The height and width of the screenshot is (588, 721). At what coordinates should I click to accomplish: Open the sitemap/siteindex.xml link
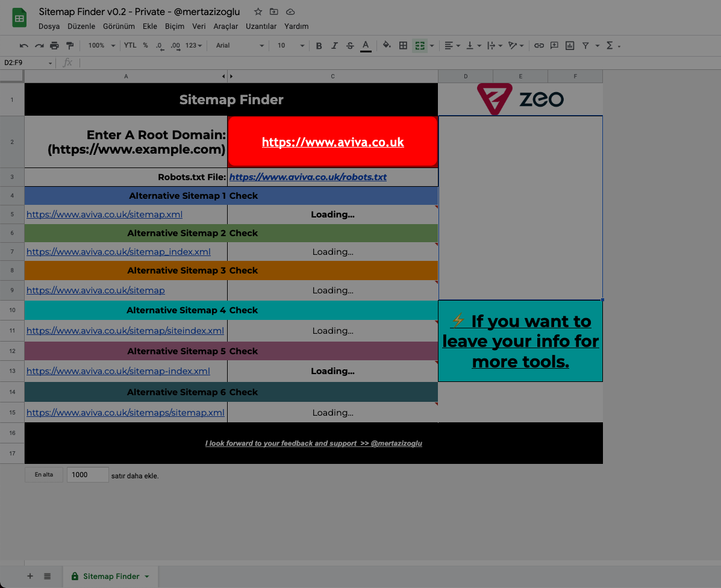[125, 331]
